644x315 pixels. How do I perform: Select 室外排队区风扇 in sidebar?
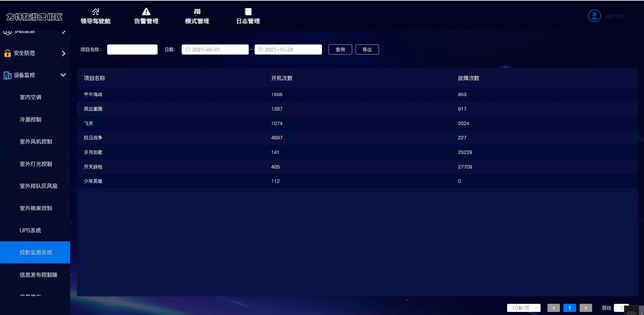pyautogui.click(x=39, y=186)
